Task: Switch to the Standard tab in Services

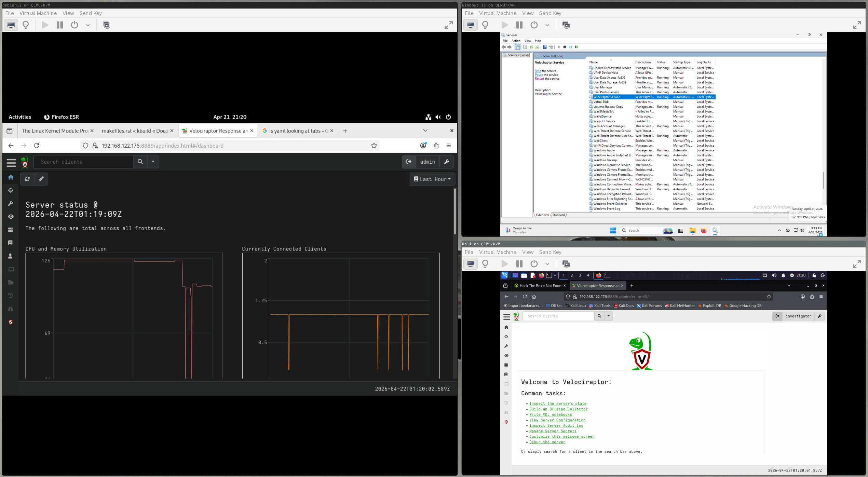Action: pyautogui.click(x=559, y=215)
